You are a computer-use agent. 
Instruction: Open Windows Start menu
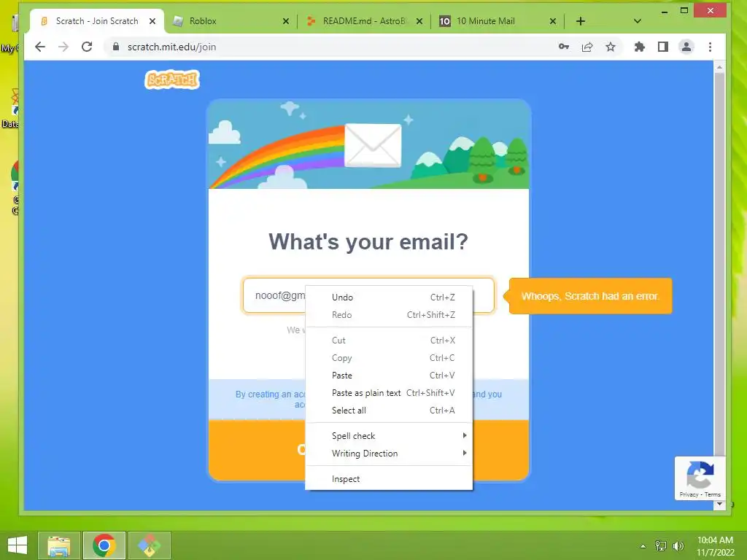point(18,545)
